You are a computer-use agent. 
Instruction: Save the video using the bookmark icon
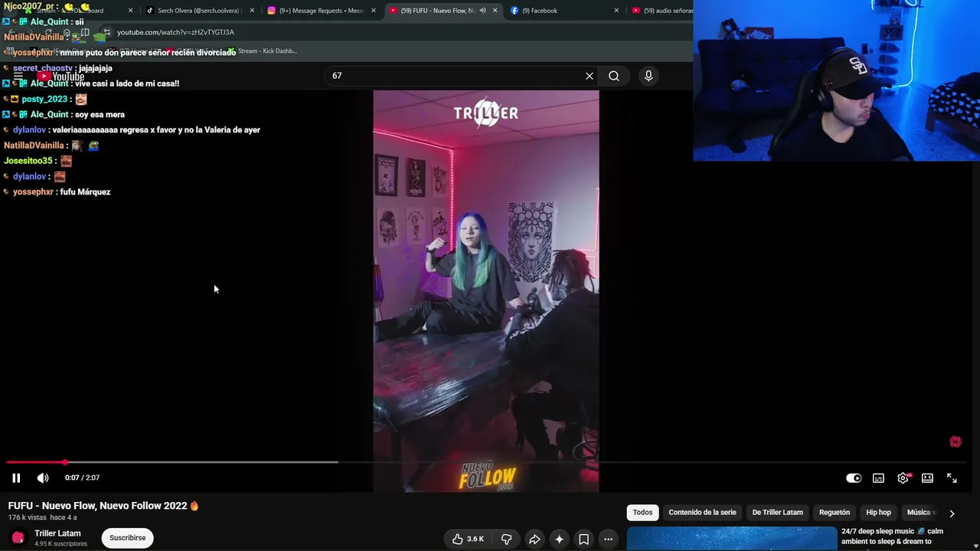coord(583,539)
